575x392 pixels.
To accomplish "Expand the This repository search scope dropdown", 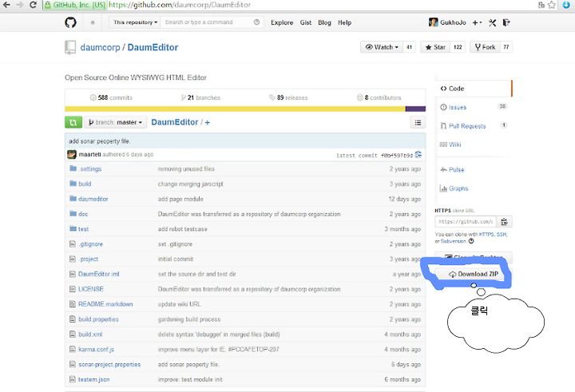I will point(135,22).
